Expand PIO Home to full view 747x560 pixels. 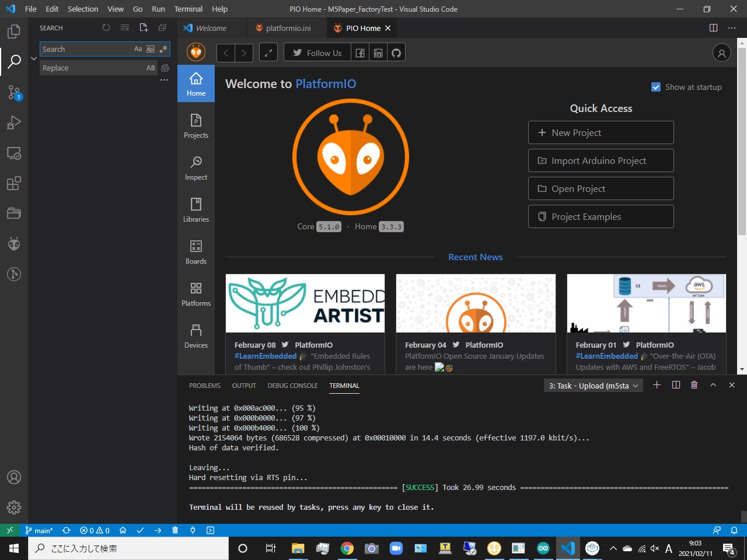click(268, 53)
